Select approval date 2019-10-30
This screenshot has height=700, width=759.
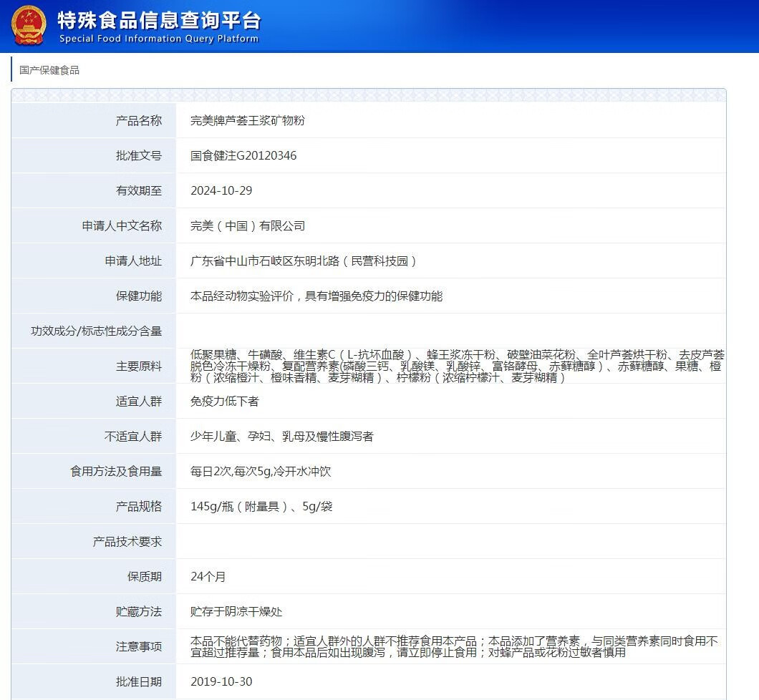(221, 681)
